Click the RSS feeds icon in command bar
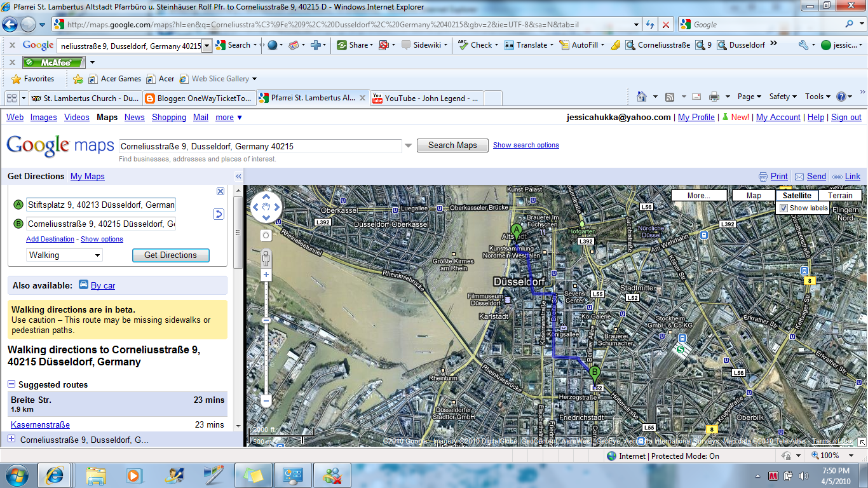 (670, 97)
